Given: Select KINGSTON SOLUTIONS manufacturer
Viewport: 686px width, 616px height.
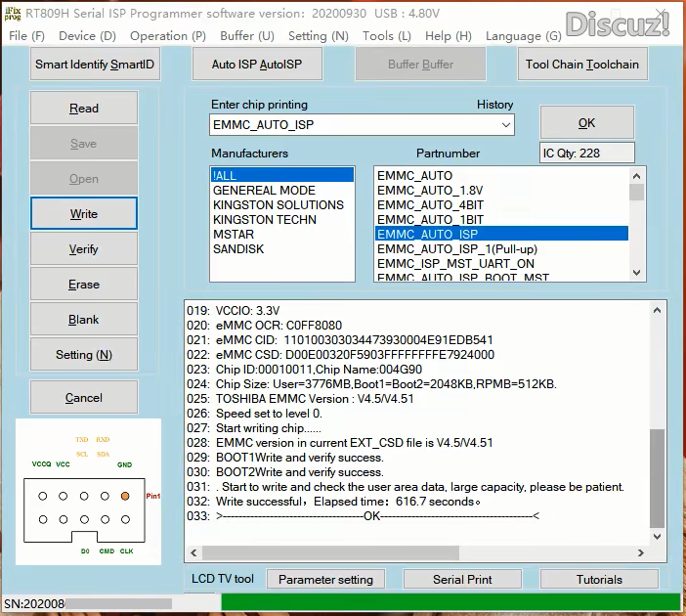Looking at the screenshot, I should coord(278,205).
